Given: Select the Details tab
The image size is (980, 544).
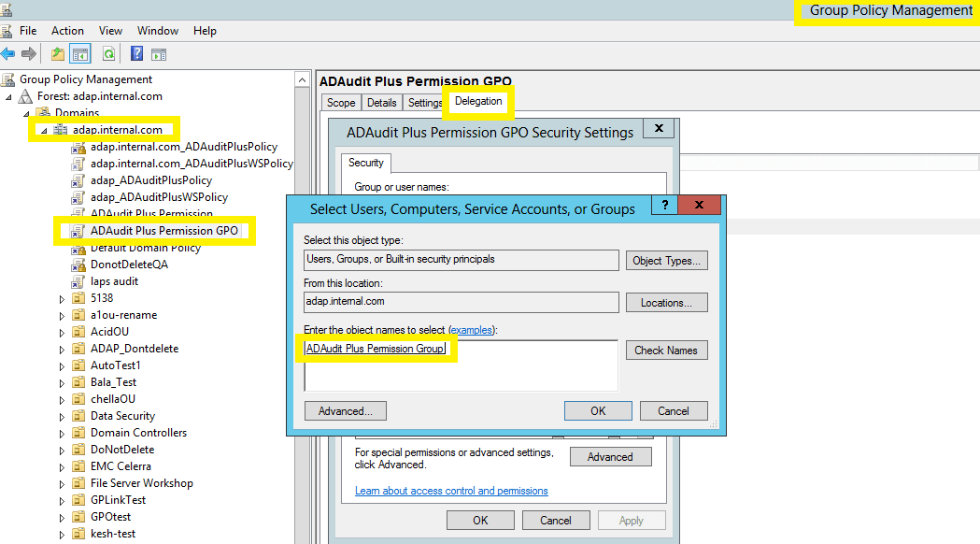Looking at the screenshot, I should [x=382, y=102].
